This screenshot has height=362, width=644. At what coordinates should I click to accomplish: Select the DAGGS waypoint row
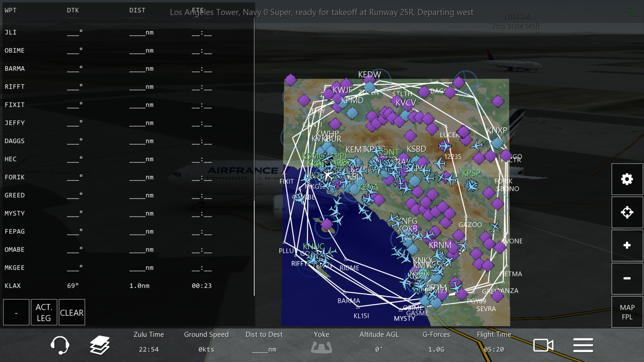pyautogui.click(x=108, y=141)
